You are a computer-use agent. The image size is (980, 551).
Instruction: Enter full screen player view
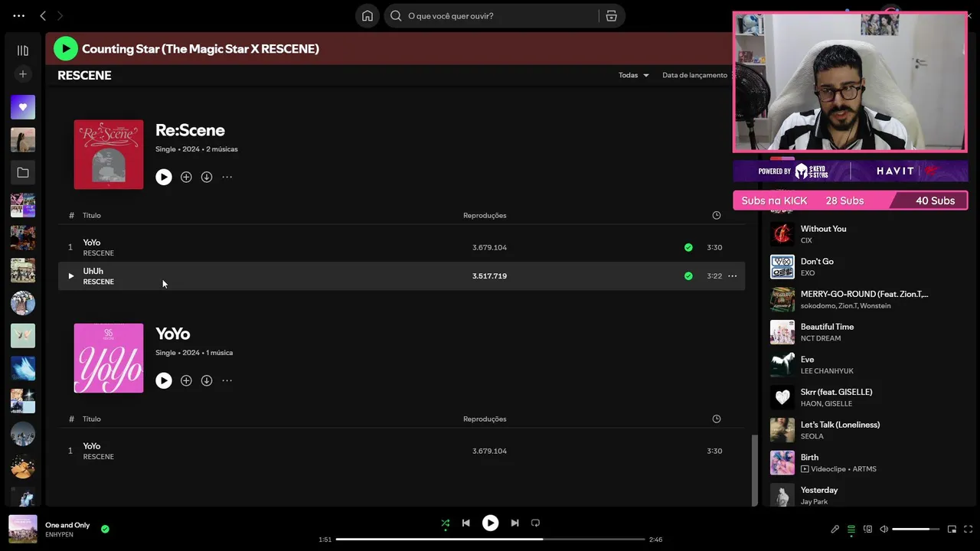969,529
